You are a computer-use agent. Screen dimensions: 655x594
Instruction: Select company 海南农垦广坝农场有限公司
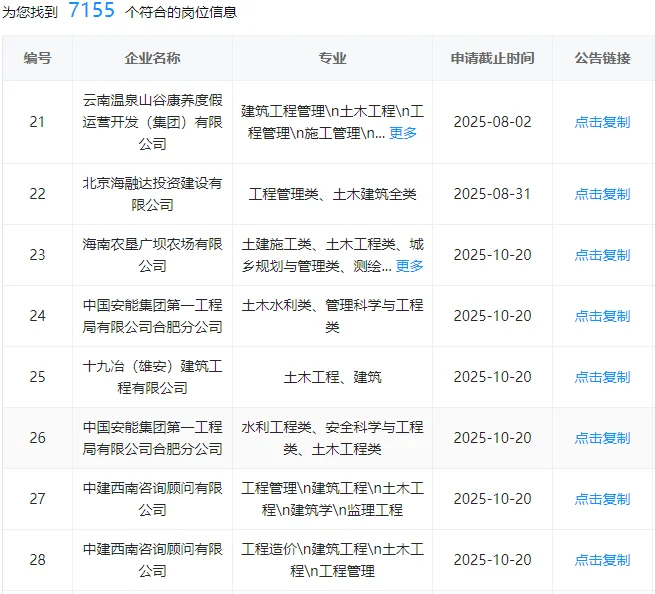tap(152, 255)
